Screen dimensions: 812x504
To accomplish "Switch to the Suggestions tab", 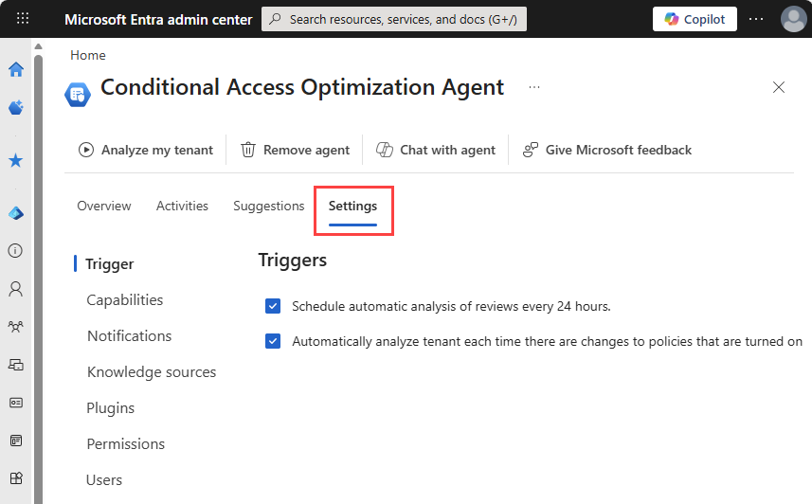I will pyautogui.click(x=268, y=206).
